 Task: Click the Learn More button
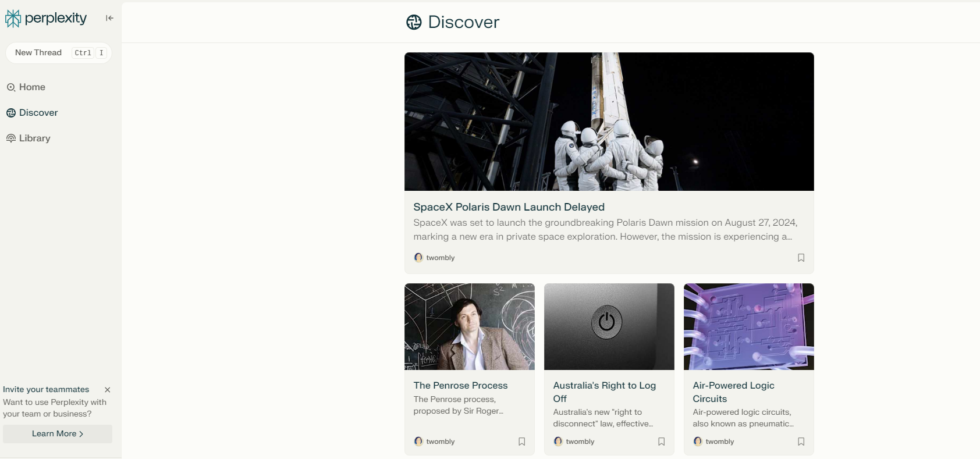58,434
